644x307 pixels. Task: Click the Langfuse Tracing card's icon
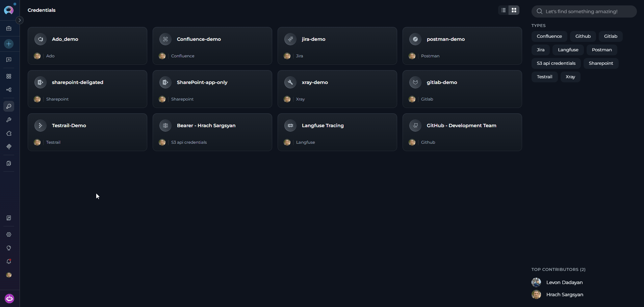click(290, 125)
